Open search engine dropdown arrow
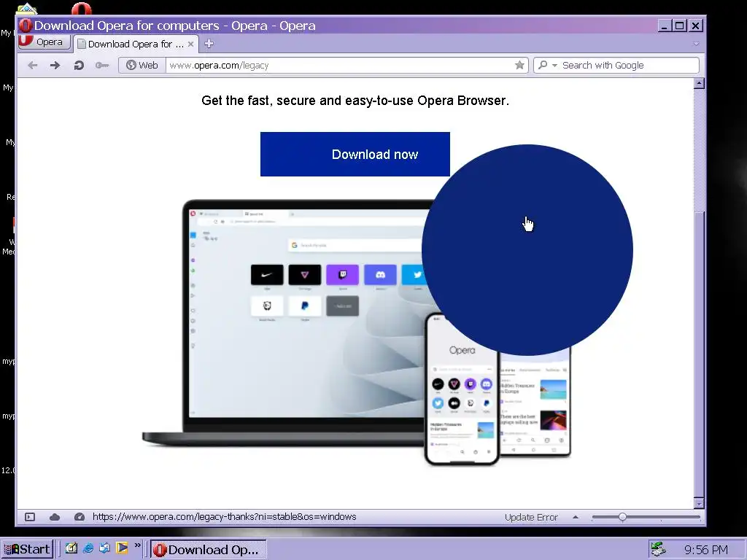The width and height of the screenshot is (747, 560). [x=554, y=66]
